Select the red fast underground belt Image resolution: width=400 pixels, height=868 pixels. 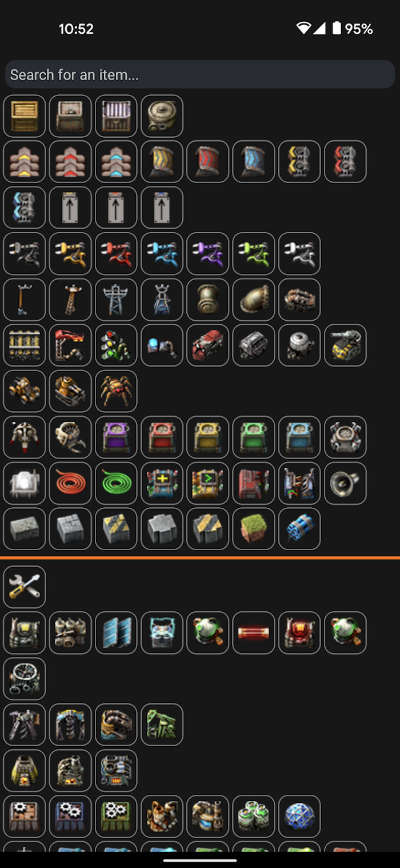(207, 162)
